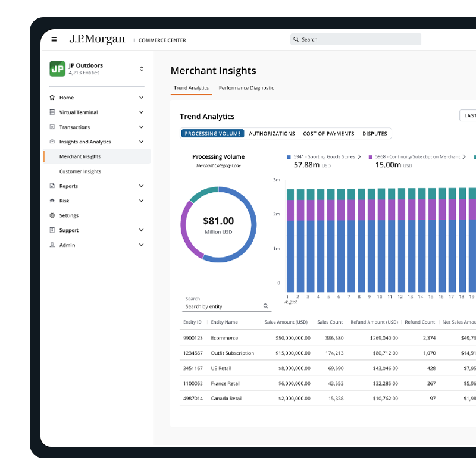
Task: Click the purple 5968 legend color swatch
Action: (370, 157)
